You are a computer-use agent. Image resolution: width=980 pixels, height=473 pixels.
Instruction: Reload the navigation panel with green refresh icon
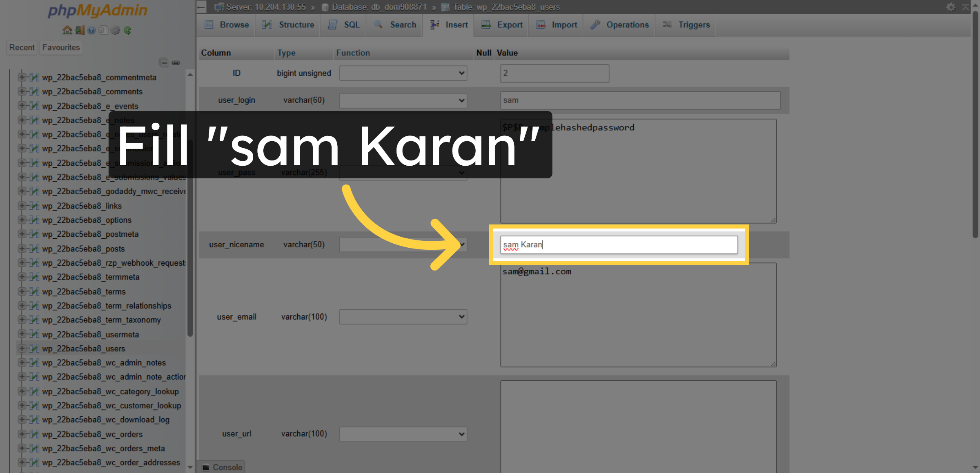click(x=127, y=30)
